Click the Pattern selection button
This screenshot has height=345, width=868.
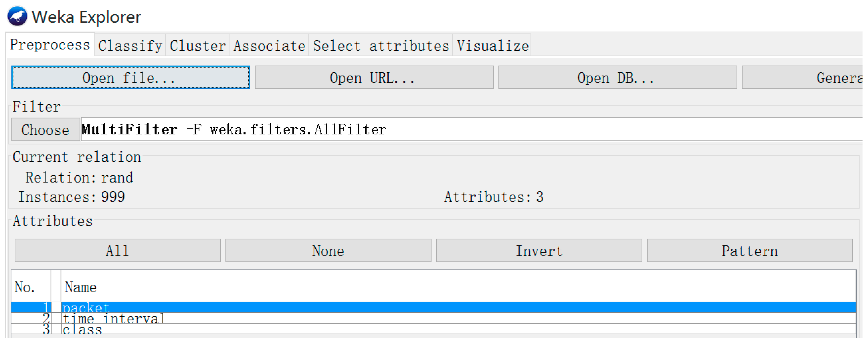[749, 250]
